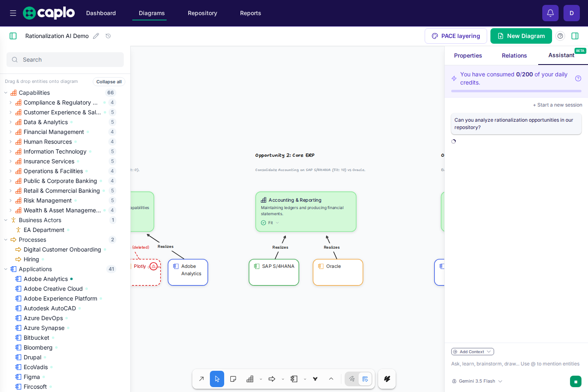
Task: Click the PACE layering button
Action: (x=456, y=36)
